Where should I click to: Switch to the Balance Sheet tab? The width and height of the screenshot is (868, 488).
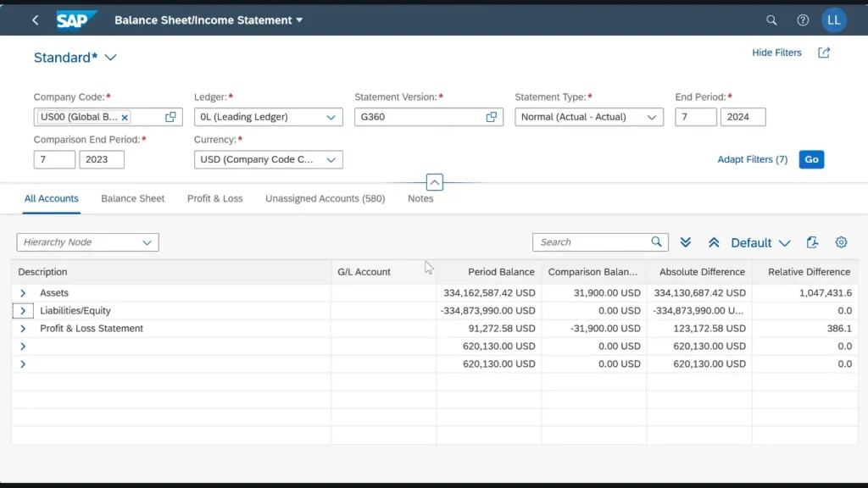point(133,198)
